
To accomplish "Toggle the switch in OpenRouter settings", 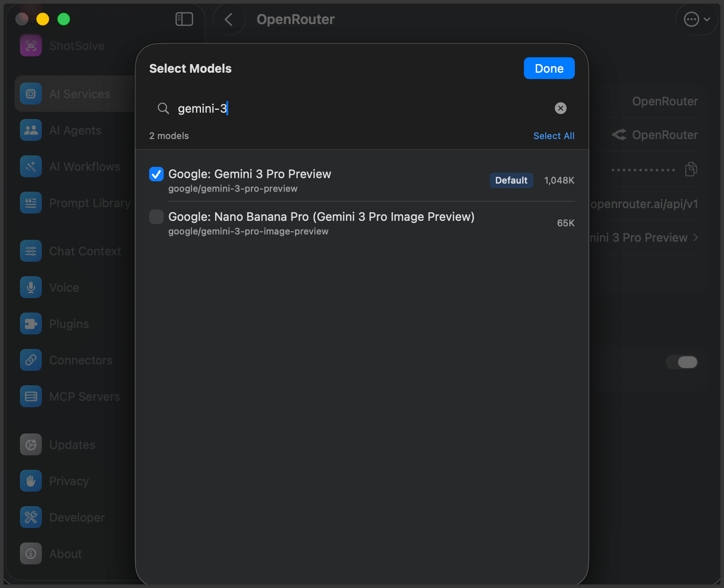I will pyautogui.click(x=682, y=362).
